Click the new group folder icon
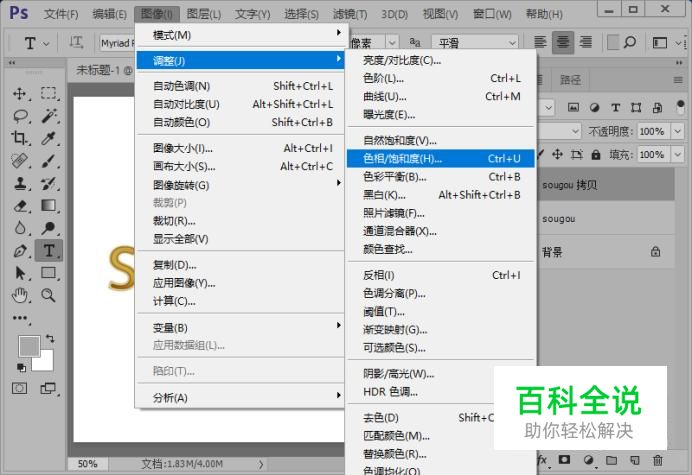The height and width of the screenshot is (475, 692). point(612,460)
